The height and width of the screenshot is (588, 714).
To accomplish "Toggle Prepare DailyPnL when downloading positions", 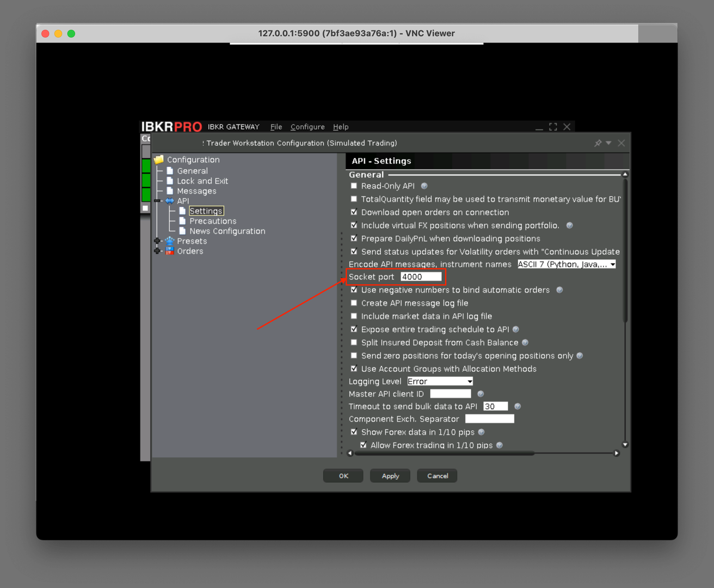I will (x=354, y=238).
